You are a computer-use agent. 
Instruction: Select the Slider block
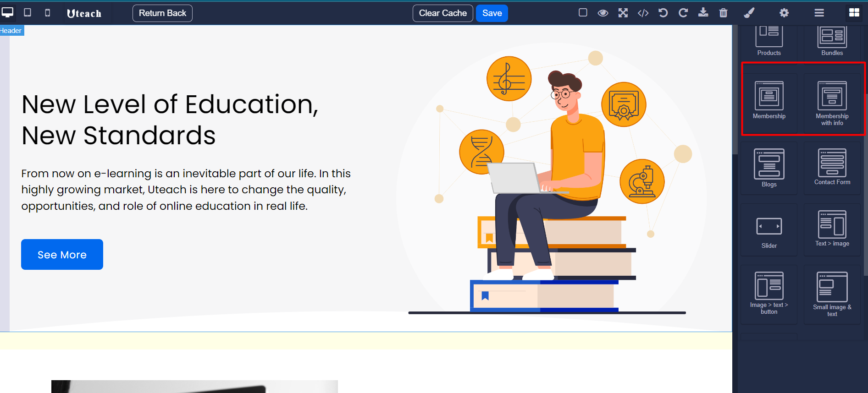(x=769, y=230)
